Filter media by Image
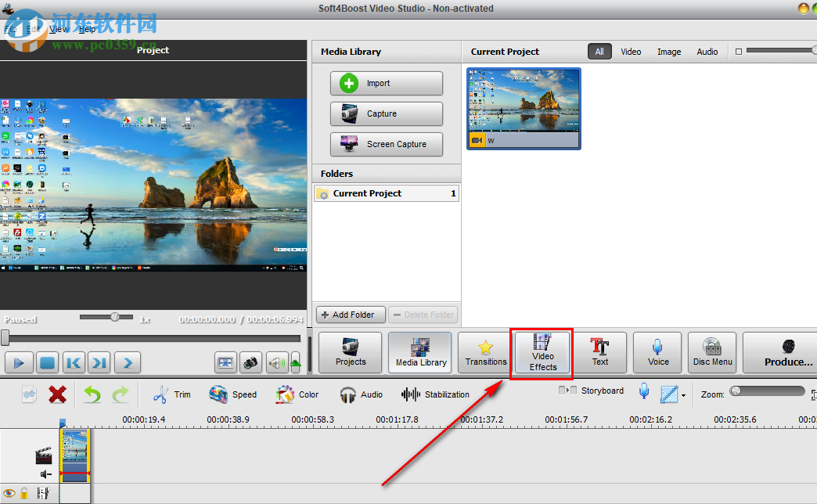This screenshot has height=504, width=817. point(669,52)
